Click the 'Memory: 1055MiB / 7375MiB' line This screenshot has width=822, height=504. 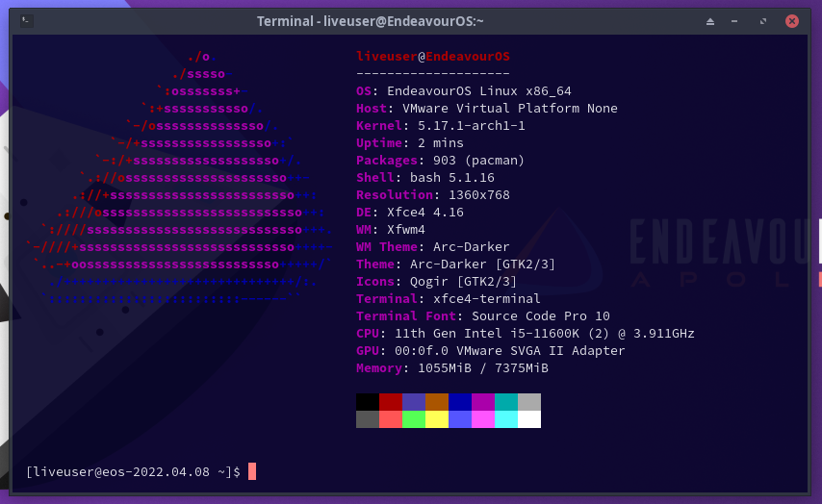click(x=451, y=367)
